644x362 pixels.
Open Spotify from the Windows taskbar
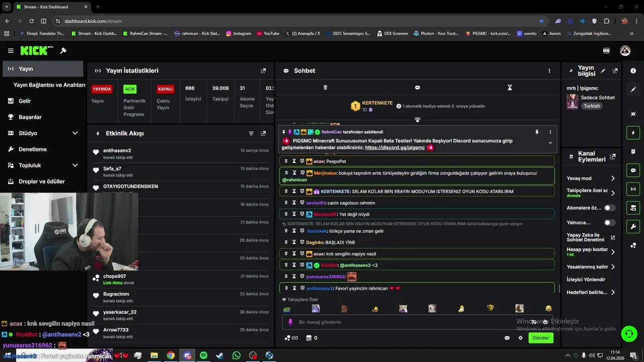click(x=203, y=355)
